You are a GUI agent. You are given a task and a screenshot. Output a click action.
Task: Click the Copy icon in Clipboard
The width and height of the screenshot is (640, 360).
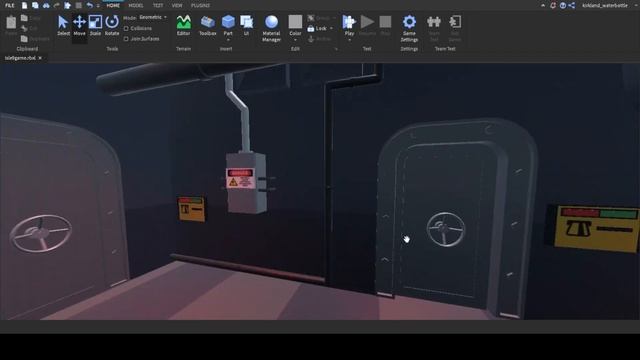point(24,18)
